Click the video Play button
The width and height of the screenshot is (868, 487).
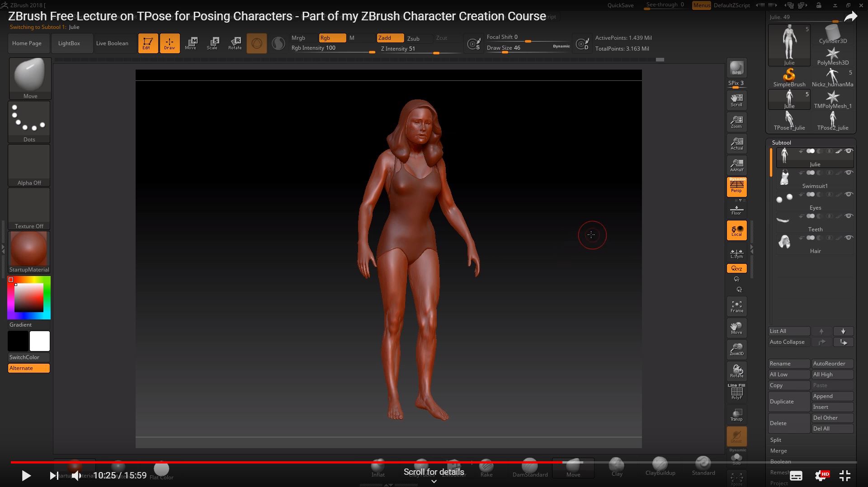(x=26, y=475)
